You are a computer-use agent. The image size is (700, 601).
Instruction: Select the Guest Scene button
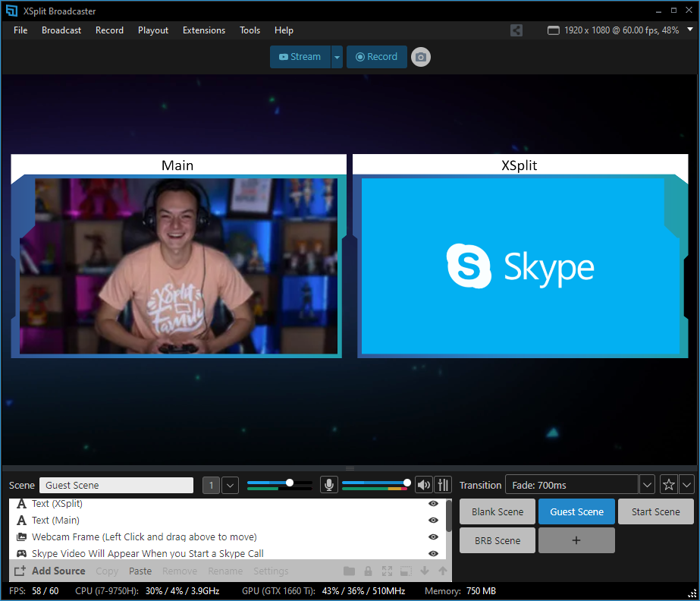coord(576,511)
